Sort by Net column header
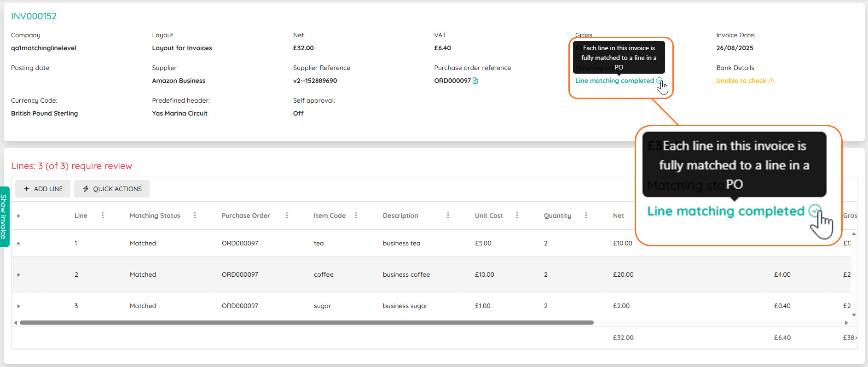The image size is (868, 367). click(619, 216)
